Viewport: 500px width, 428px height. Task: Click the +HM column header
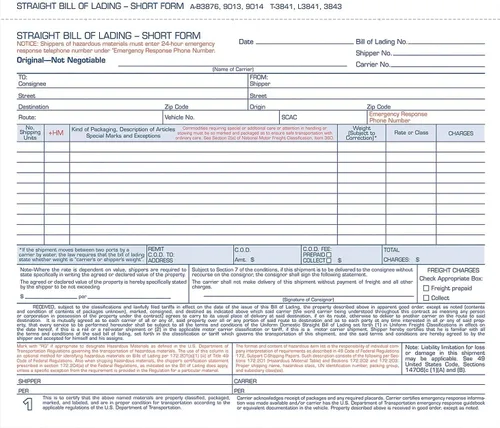point(57,133)
